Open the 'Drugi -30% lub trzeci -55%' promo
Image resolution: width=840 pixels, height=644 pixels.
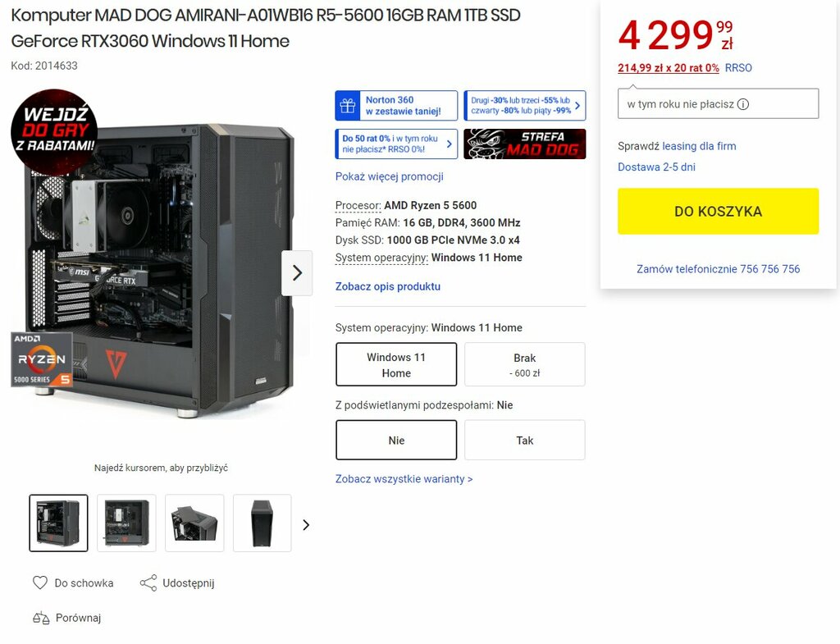(524, 106)
